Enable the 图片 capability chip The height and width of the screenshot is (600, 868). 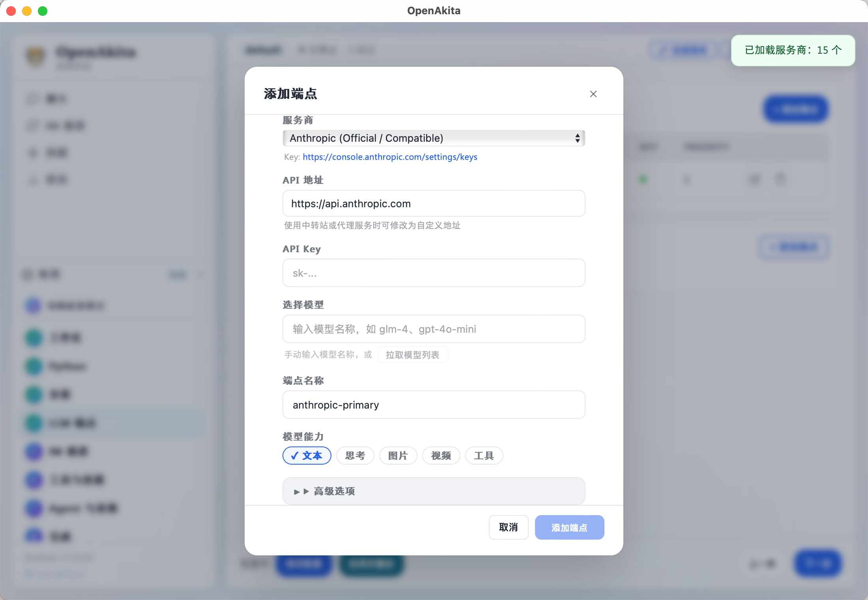[x=398, y=456]
